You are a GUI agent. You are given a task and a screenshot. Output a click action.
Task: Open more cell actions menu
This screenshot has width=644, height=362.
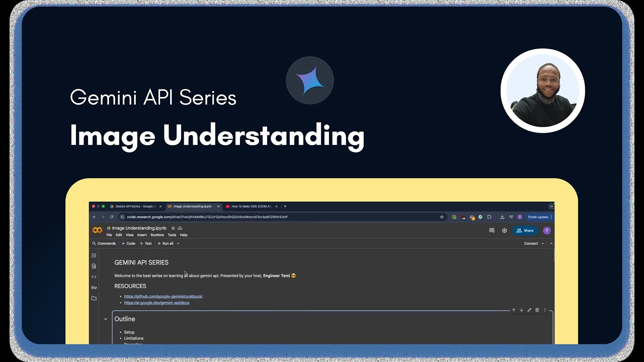click(x=544, y=310)
